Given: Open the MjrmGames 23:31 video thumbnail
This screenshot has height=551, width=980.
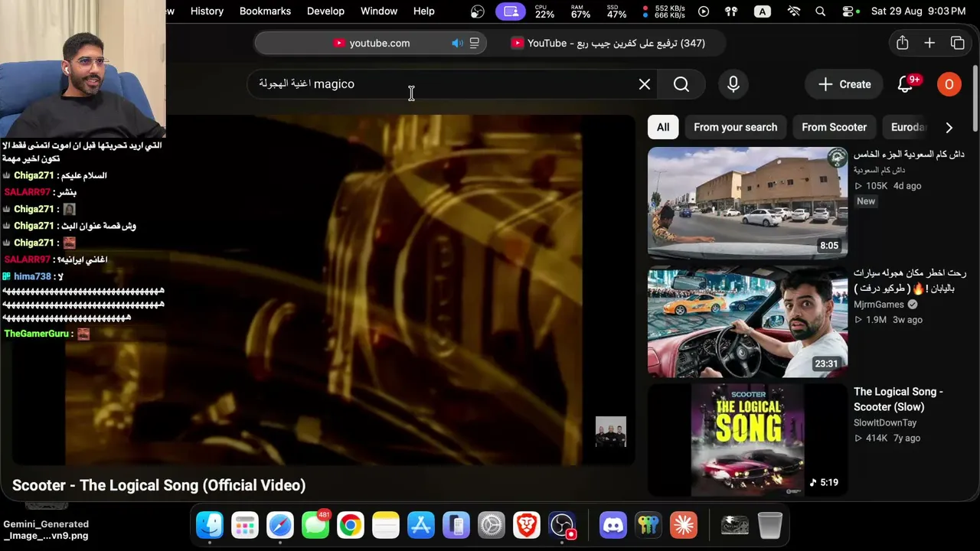Looking at the screenshot, I should 747,321.
